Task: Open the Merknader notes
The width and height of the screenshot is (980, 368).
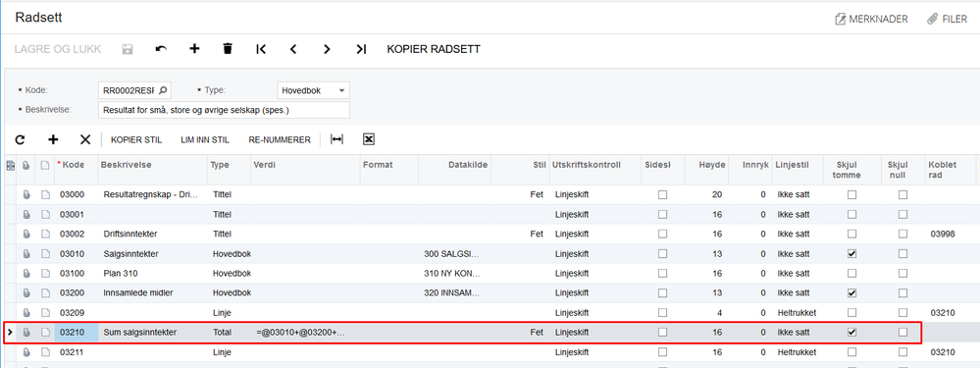Action: [x=871, y=19]
